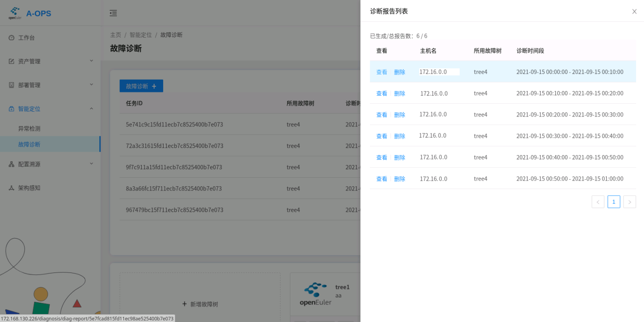
Task: Click the 架构感知 sidebar icon
Action: pos(12,188)
